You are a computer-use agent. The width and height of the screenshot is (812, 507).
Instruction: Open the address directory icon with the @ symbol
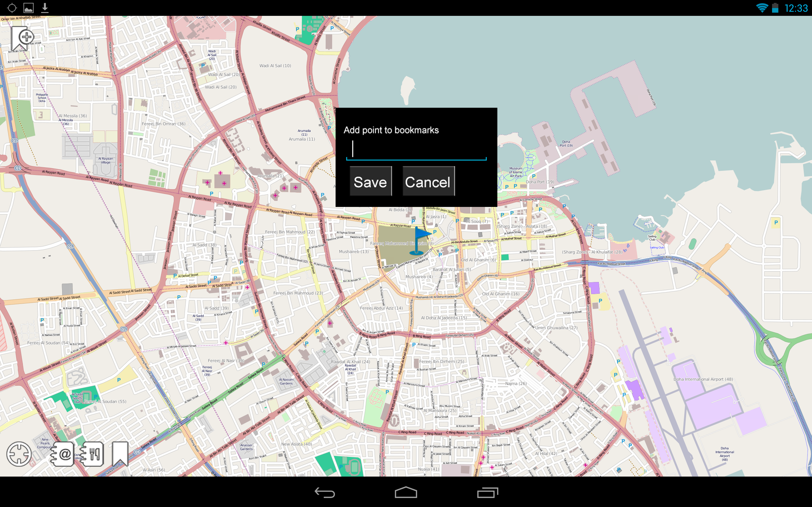coord(62,454)
